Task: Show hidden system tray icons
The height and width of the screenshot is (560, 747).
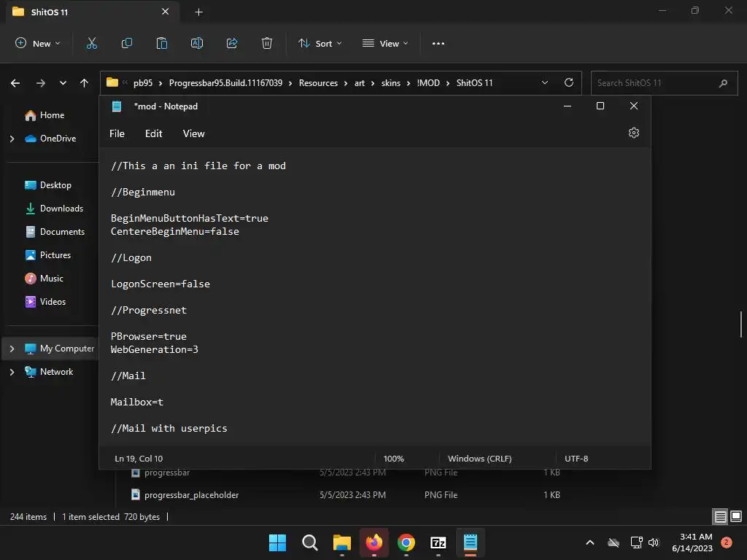Action: point(589,542)
